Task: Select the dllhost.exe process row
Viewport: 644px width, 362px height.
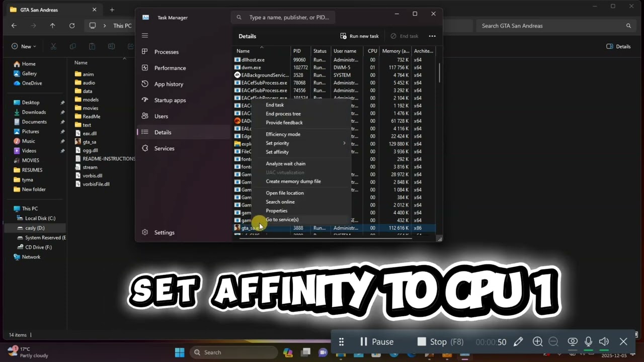Action: click(334, 60)
